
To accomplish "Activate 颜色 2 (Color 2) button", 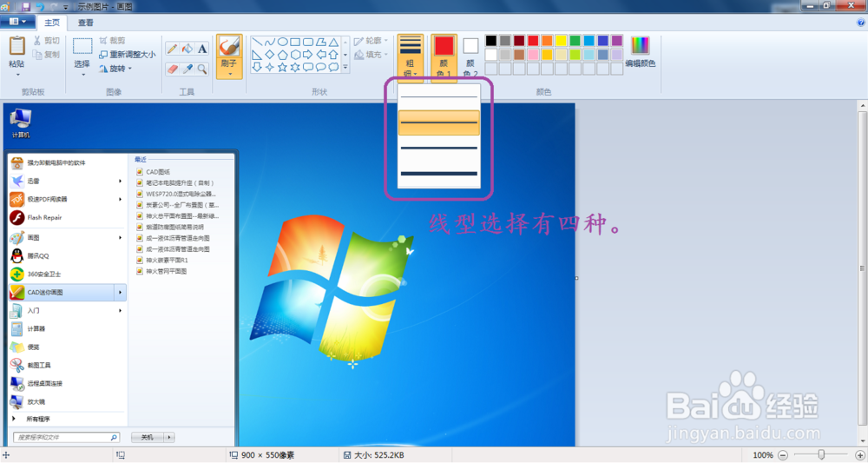I will (x=470, y=57).
